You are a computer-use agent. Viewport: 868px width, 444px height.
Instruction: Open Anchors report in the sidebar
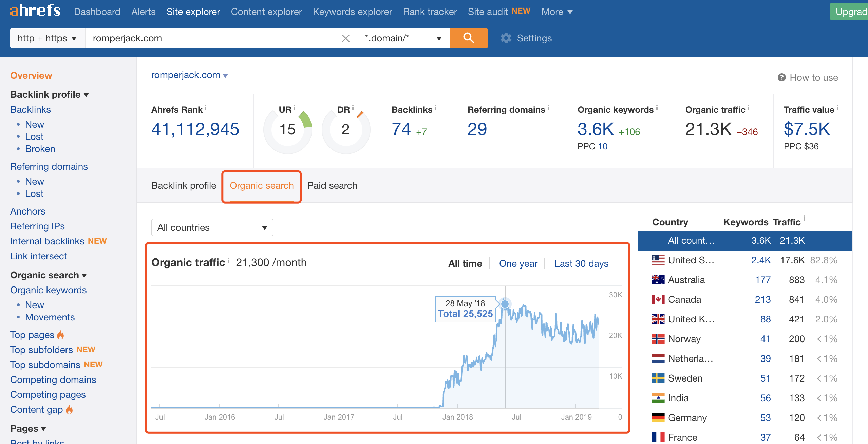click(x=27, y=211)
